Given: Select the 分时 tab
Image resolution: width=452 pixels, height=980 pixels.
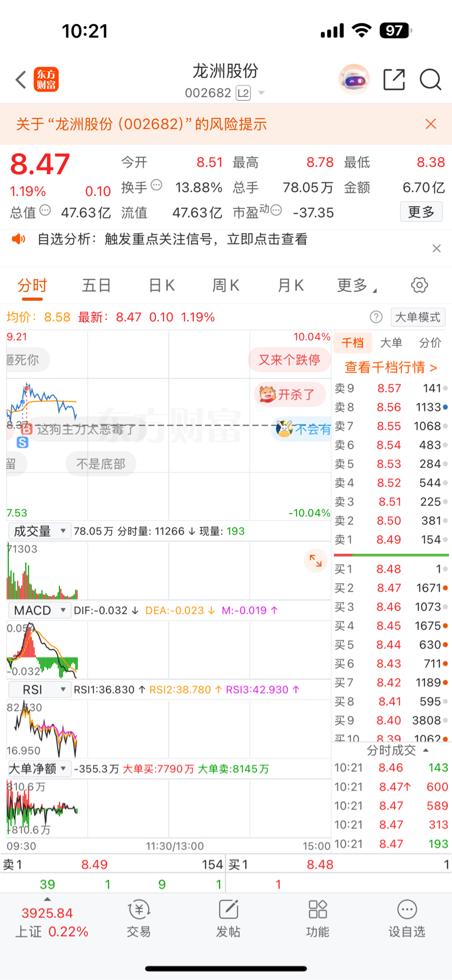Looking at the screenshot, I should point(32,285).
